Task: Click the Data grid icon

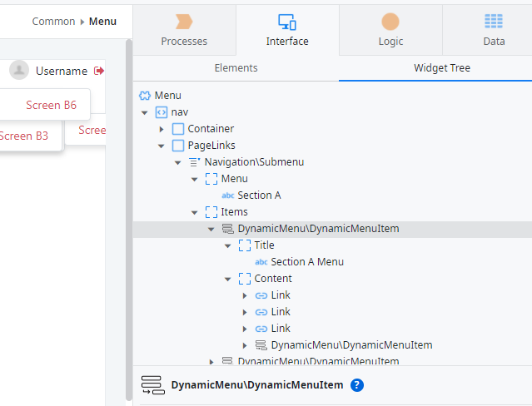Action: [494, 22]
